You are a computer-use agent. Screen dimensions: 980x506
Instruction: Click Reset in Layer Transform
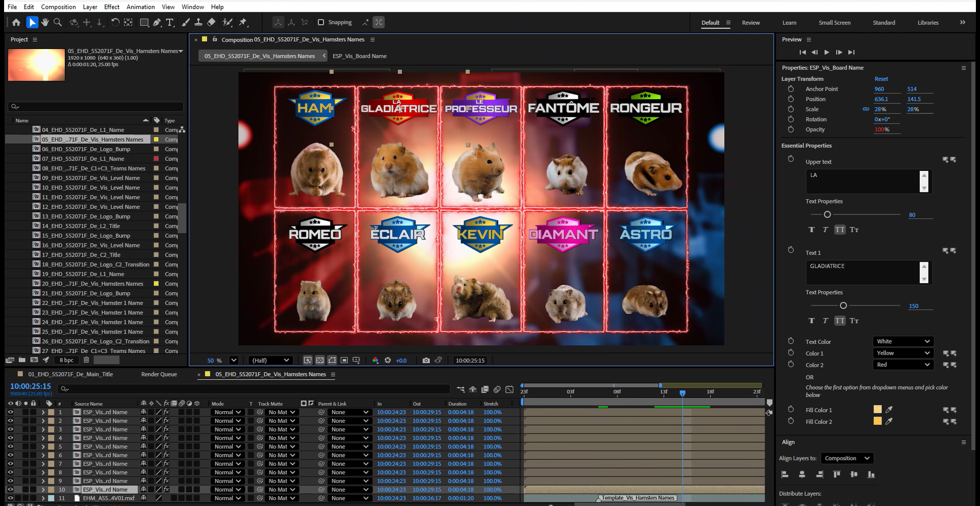881,79
